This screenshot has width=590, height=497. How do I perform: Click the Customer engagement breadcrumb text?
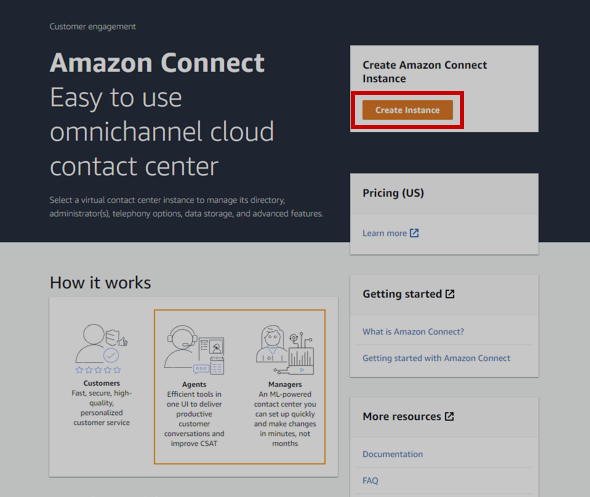coord(93,27)
